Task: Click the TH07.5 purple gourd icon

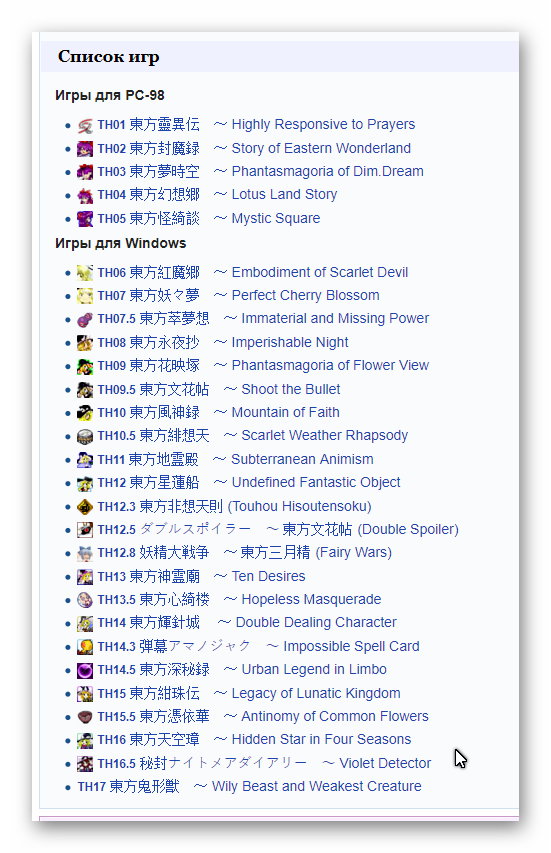Action: [x=85, y=319]
